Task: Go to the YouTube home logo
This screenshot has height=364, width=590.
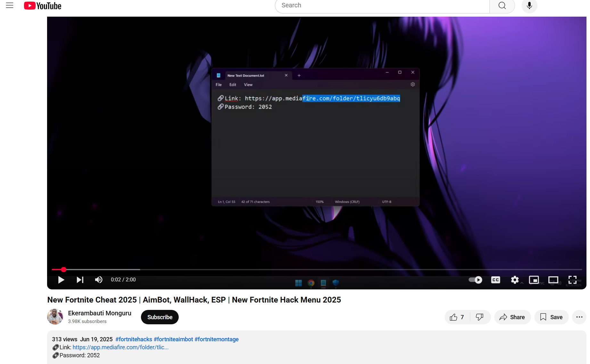Action: pyautogui.click(x=43, y=6)
